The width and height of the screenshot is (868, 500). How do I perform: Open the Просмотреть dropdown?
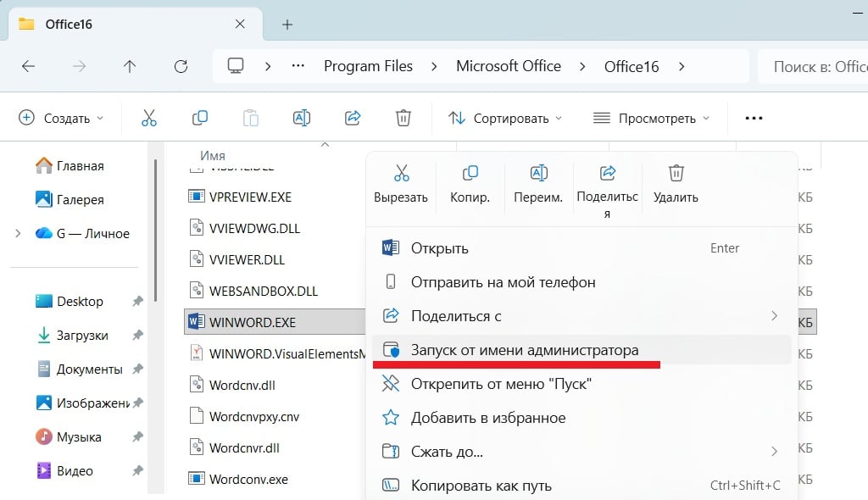click(x=651, y=118)
